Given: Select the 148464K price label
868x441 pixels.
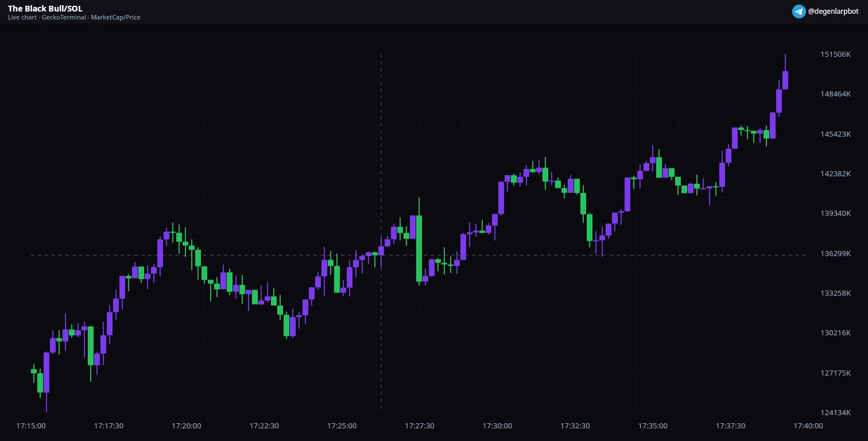Looking at the screenshot, I should [x=835, y=94].
